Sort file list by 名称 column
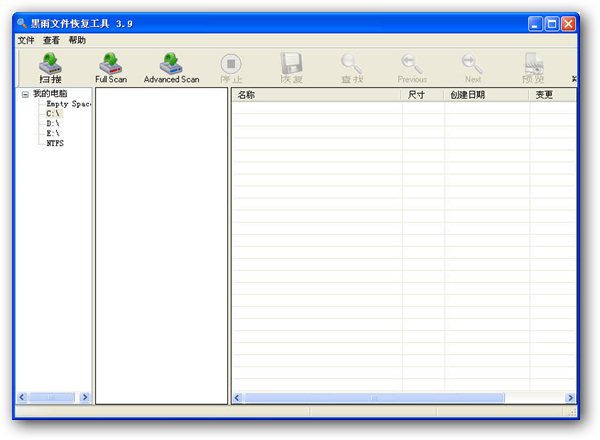Viewport: 600px width, 440px height. coord(316,95)
